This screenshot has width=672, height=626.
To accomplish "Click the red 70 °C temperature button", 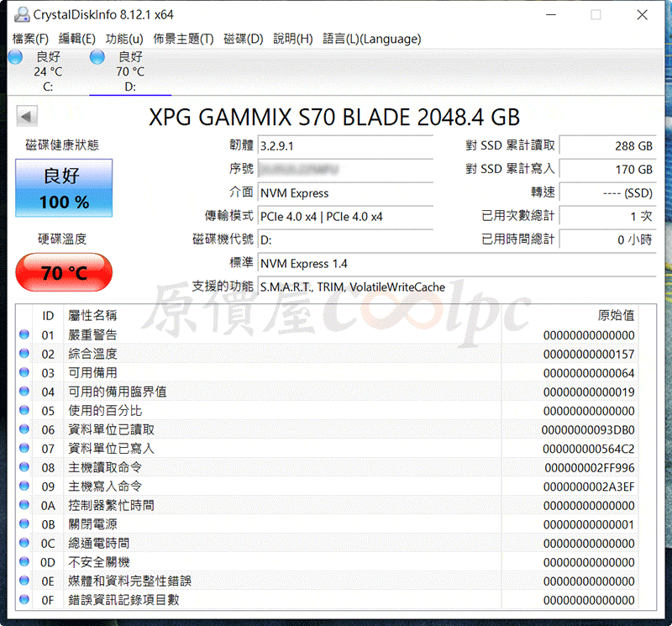I will point(64,273).
